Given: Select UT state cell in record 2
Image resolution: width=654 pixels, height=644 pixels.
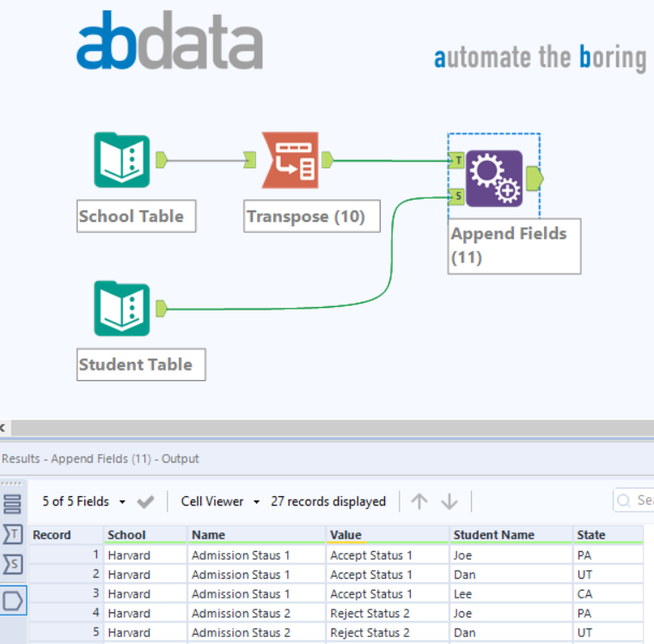Looking at the screenshot, I should pyautogui.click(x=608, y=574).
